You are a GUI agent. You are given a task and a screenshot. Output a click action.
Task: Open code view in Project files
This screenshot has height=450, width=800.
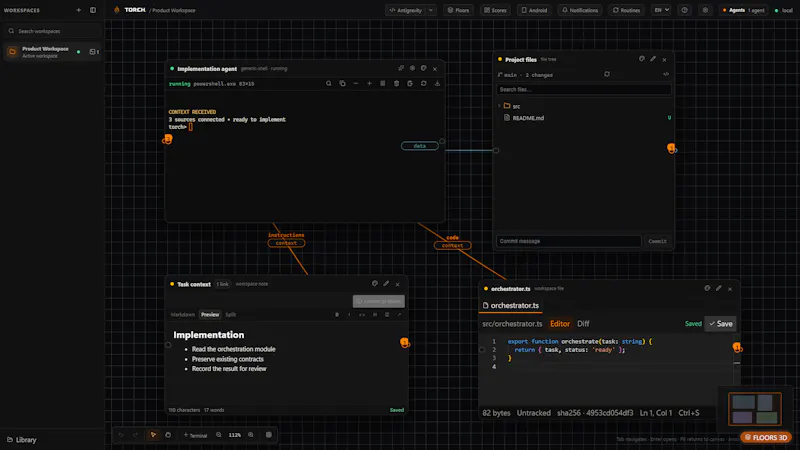[666, 74]
